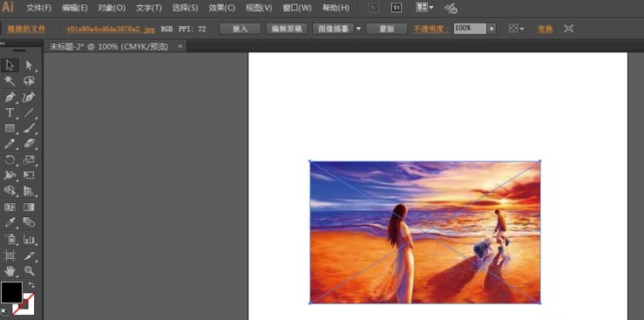Click the isolate object icon after 变换
644x320 pixels.
pos(568,29)
